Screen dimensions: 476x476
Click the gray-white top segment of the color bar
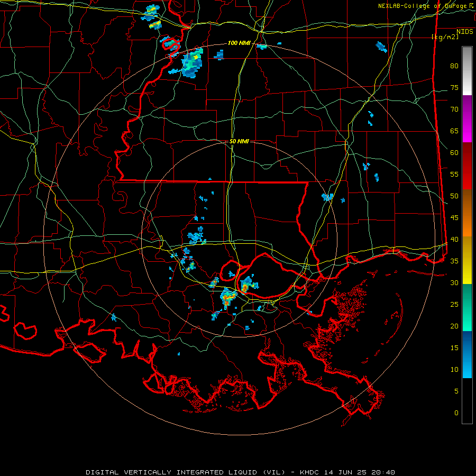[x=467, y=71]
